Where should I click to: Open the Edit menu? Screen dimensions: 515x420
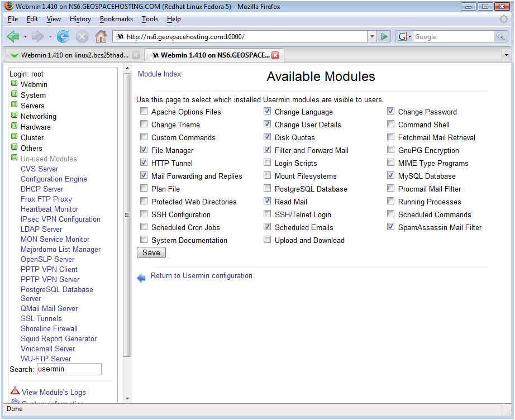pos(32,19)
